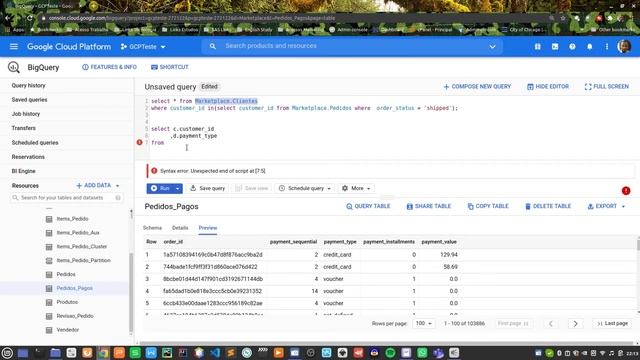
Task: Open the vertical three-dot settings menu
Action: [x=607, y=47]
